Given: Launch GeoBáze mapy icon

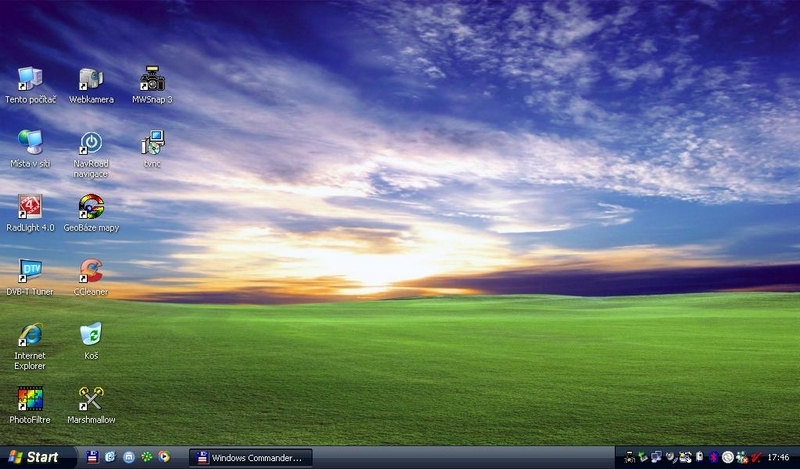Looking at the screenshot, I should (91, 208).
